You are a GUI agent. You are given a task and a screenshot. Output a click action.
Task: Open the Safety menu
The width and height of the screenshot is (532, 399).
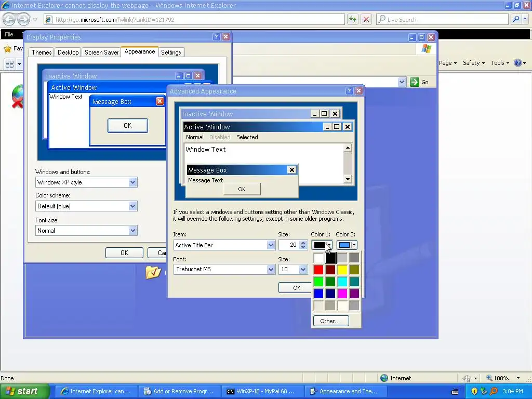[x=474, y=63]
